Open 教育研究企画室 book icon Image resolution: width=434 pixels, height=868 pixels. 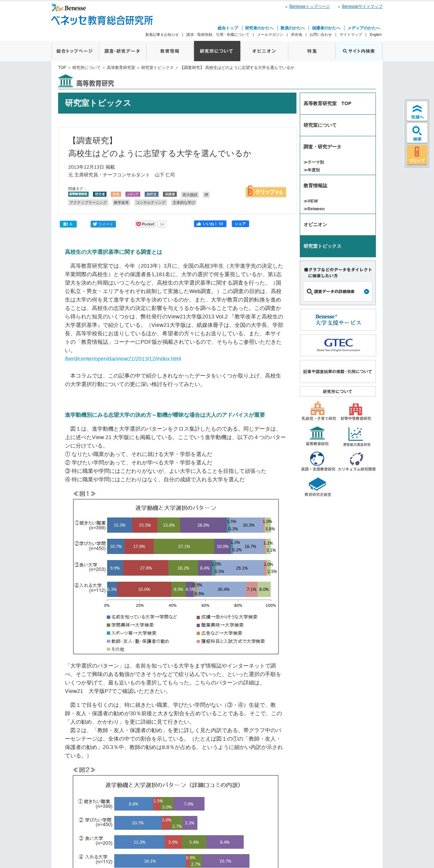pyautogui.click(x=317, y=487)
